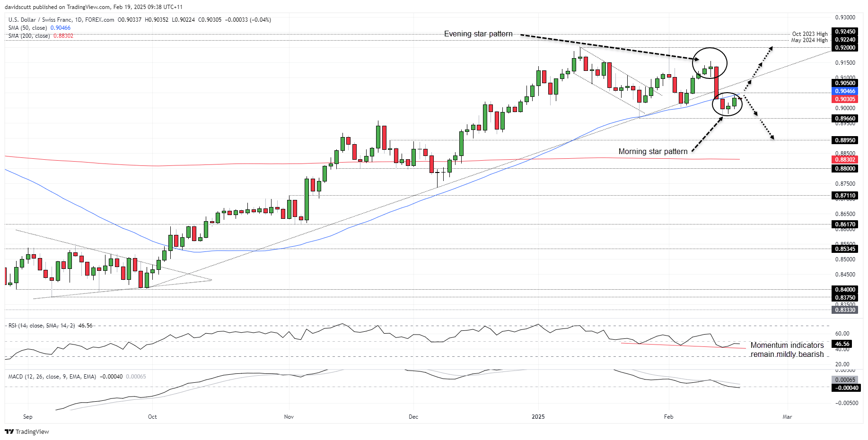Click the 'Dec' label on time axis
The height and width of the screenshot is (440, 868).
tap(413, 417)
